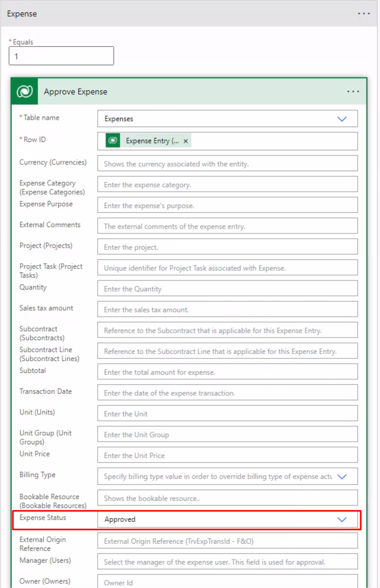
Task: Click the Quantity input field
Action: pos(228,288)
